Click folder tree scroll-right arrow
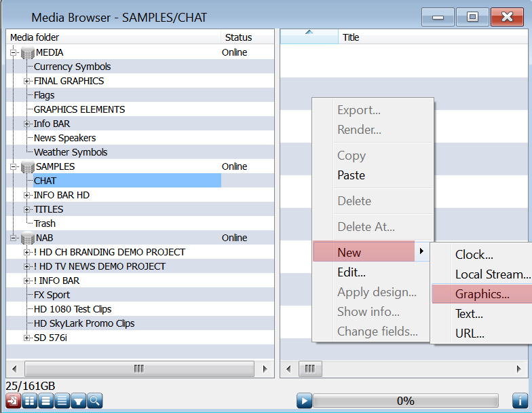Viewport: 532px width, 413px height. pyautogui.click(x=265, y=369)
